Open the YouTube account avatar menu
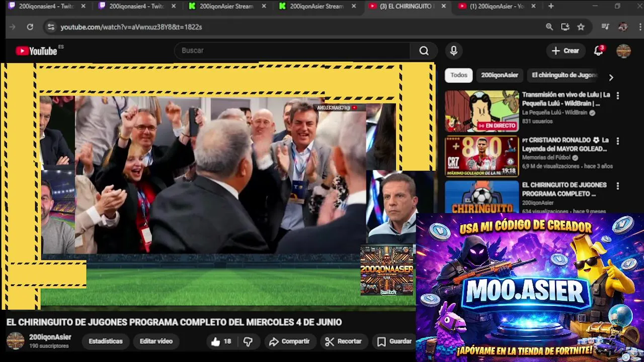 tap(623, 51)
